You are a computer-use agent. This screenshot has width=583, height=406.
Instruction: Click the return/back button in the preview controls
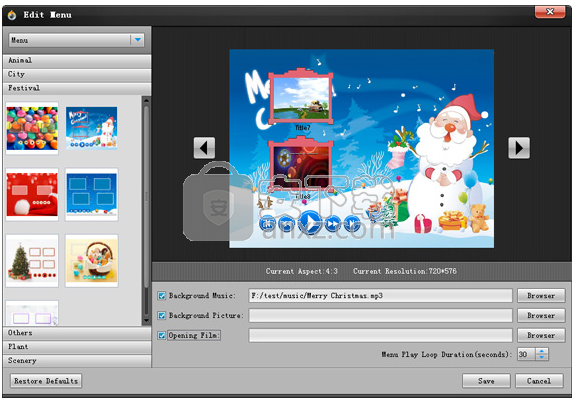(x=287, y=224)
